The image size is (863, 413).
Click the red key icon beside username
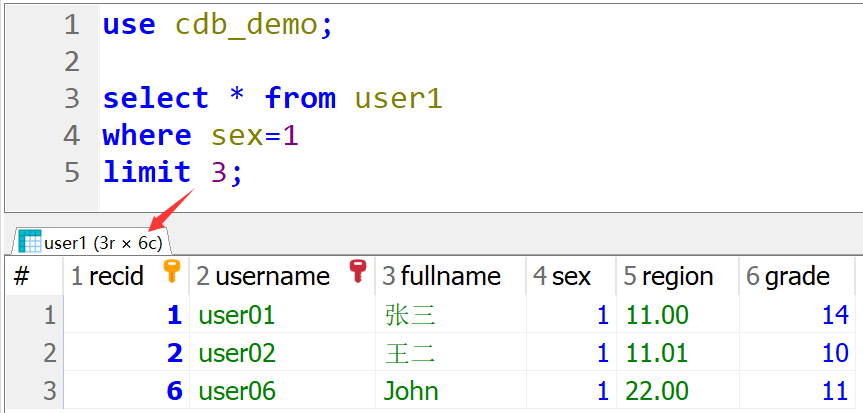tap(357, 272)
